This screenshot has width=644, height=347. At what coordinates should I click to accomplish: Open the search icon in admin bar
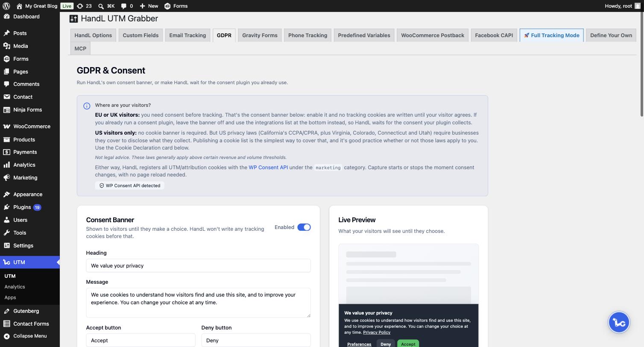pyautogui.click(x=101, y=6)
